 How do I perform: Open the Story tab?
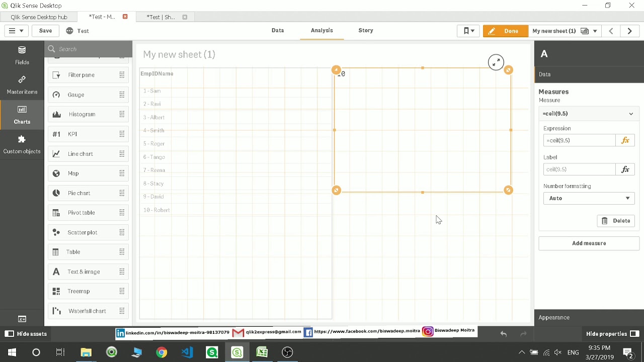(x=366, y=30)
